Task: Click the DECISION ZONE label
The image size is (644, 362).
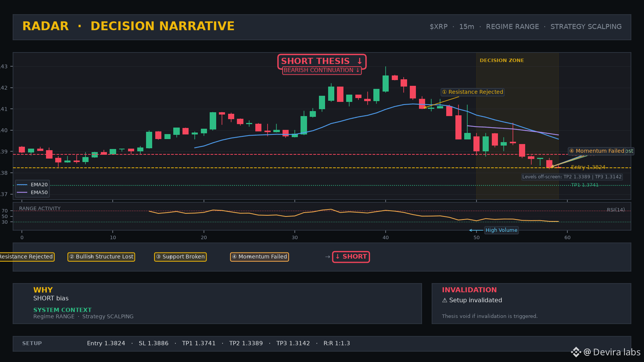Action: tap(502, 61)
